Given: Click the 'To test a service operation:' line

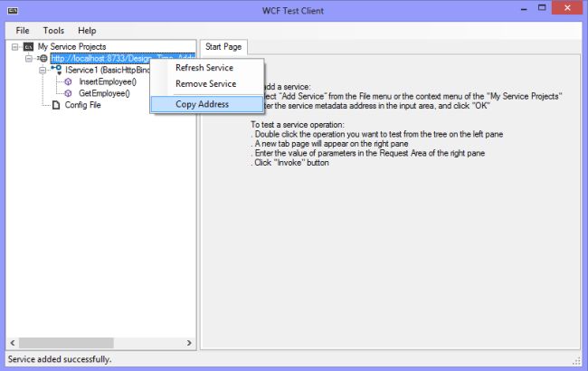Looking at the screenshot, I should pyautogui.click(x=297, y=125).
